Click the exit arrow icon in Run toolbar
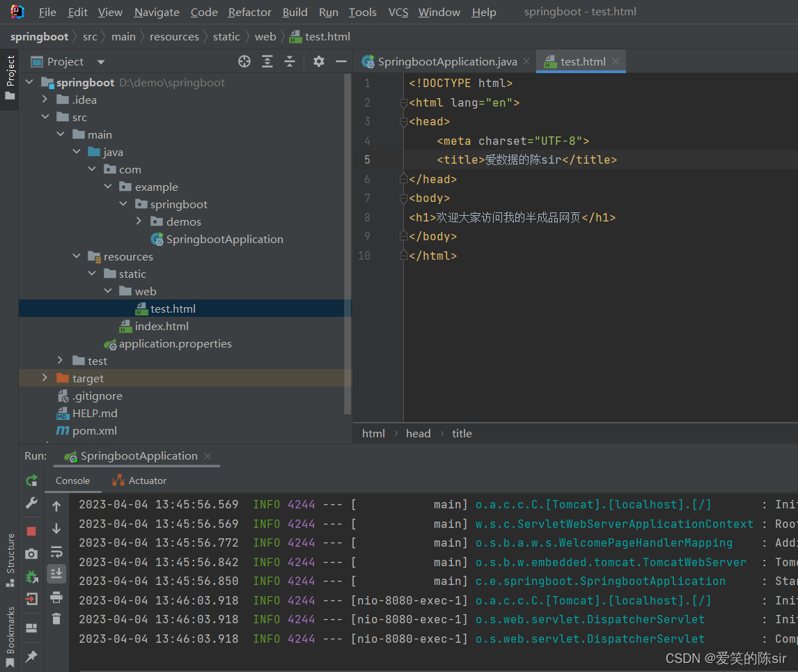Screen dimensions: 798x672 point(31,599)
